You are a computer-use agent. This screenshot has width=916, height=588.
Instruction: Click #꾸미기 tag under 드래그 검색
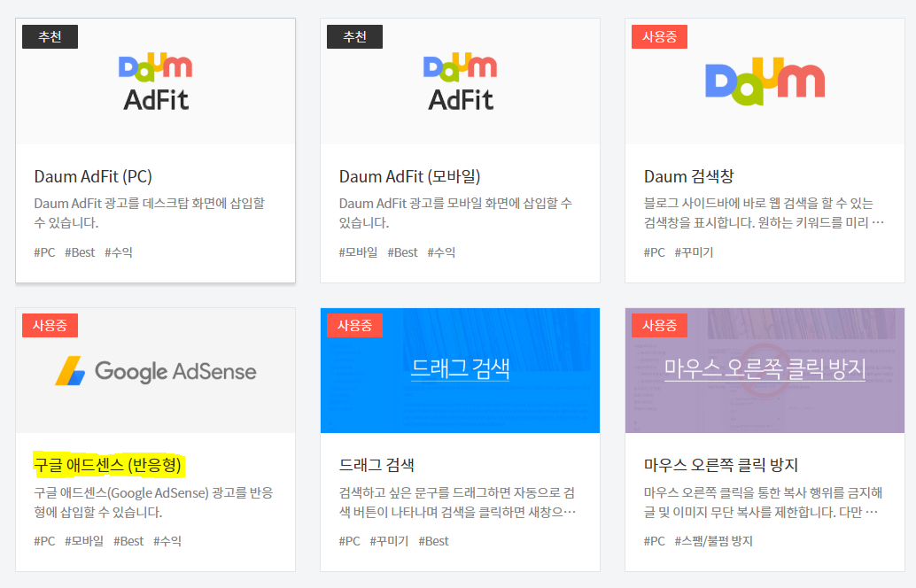click(x=389, y=541)
